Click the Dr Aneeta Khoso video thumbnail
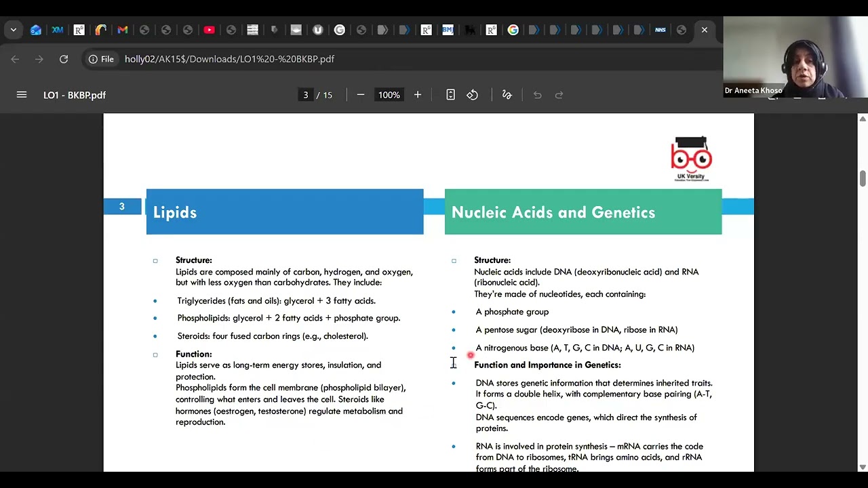868x488 pixels. click(795, 57)
